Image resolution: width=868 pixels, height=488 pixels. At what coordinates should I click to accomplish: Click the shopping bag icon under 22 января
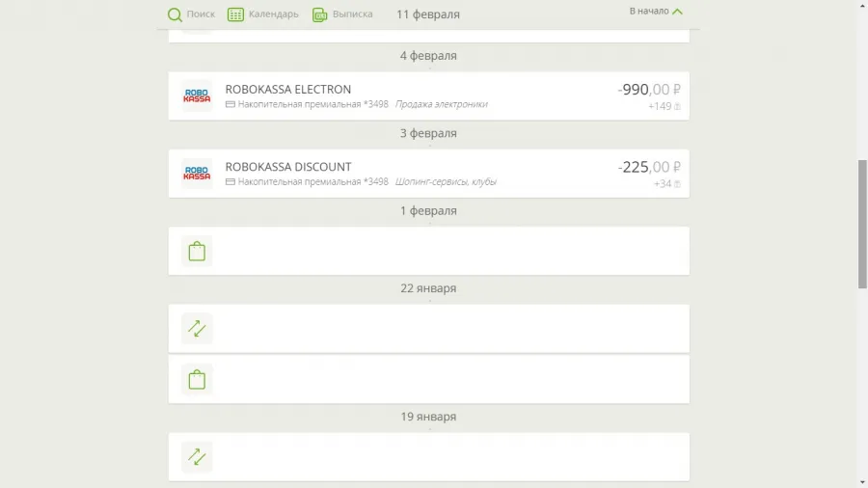point(197,380)
